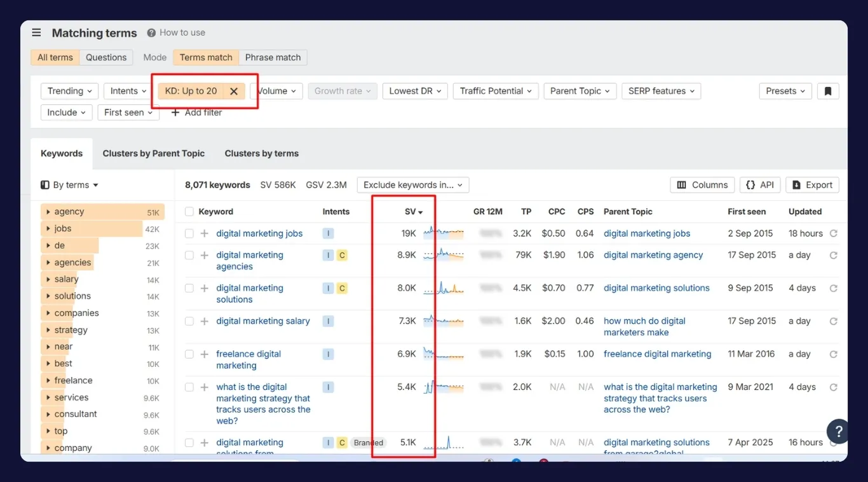Image resolution: width=868 pixels, height=482 pixels.
Task: Refresh the freelance digital marketing row
Action: tap(833, 354)
